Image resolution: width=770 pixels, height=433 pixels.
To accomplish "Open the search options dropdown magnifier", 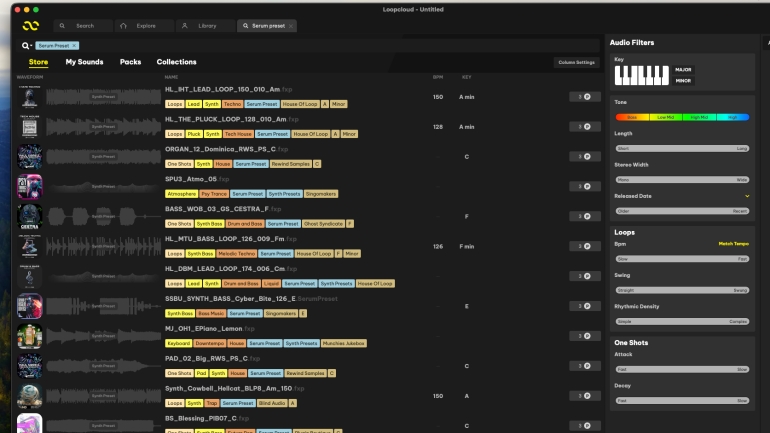I will (26, 46).
